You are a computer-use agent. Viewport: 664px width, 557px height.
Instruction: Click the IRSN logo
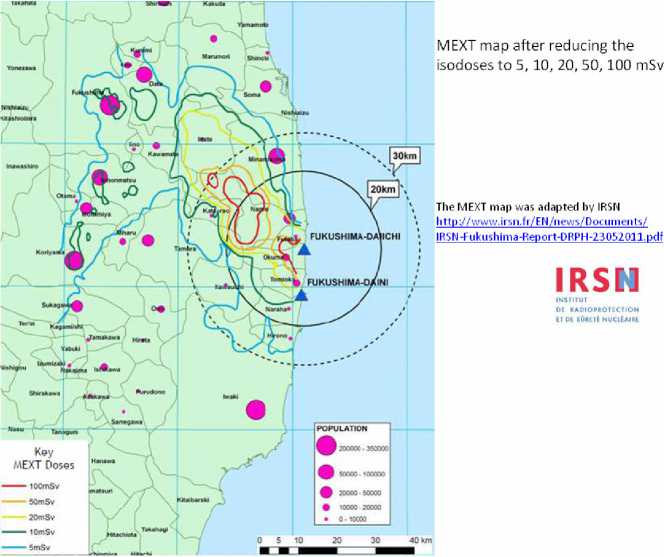(597, 294)
